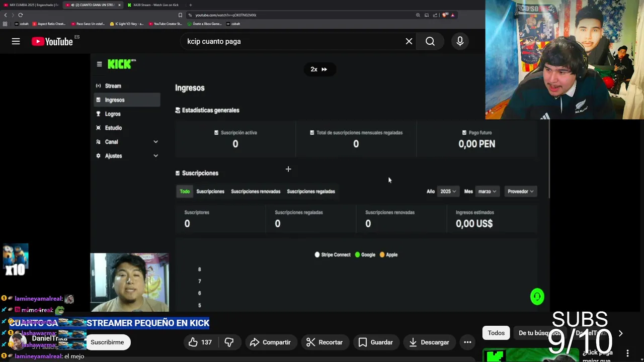Viewport: 644px width, 362px height.
Task: Open the 2025 year dropdown
Action: click(x=448, y=192)
